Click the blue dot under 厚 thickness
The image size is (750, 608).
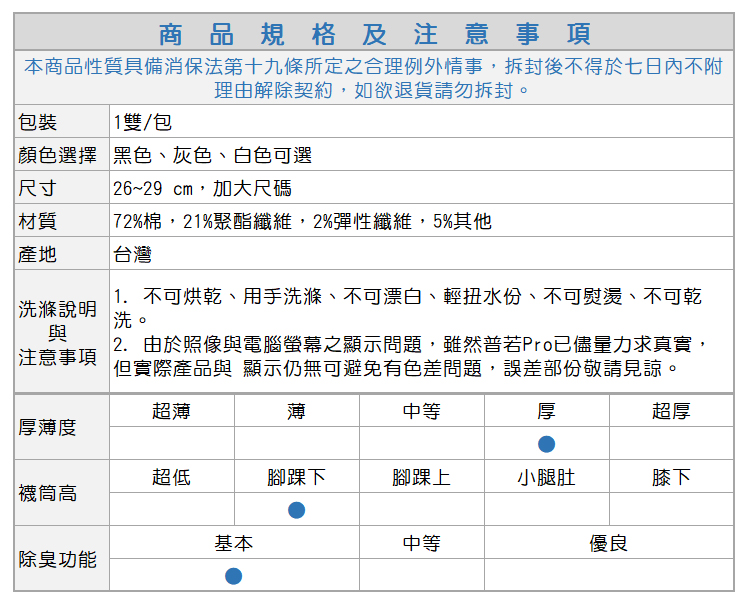coord(546,444)
